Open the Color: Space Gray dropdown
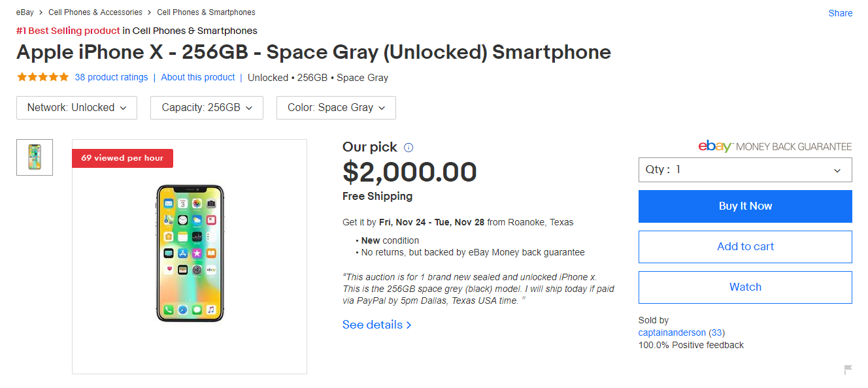The height and width of the screenshot is (388, 868). [x=336, y=107]
